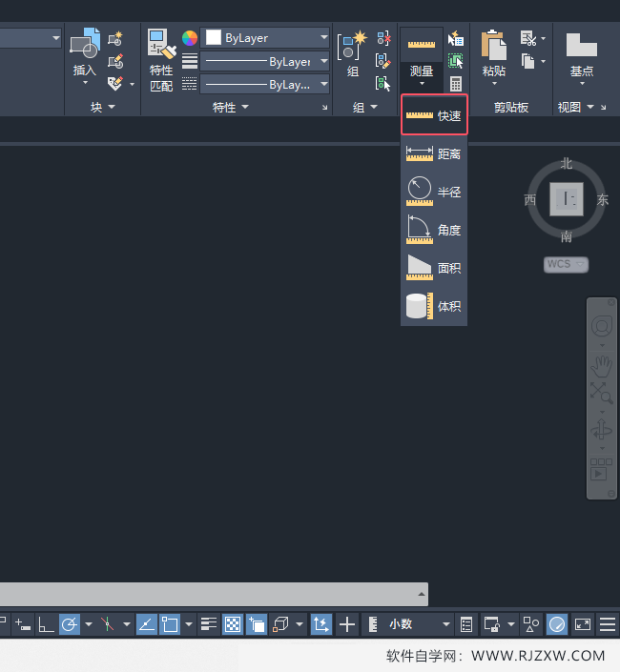Expand the command line history arrow

tap(422, 594)
